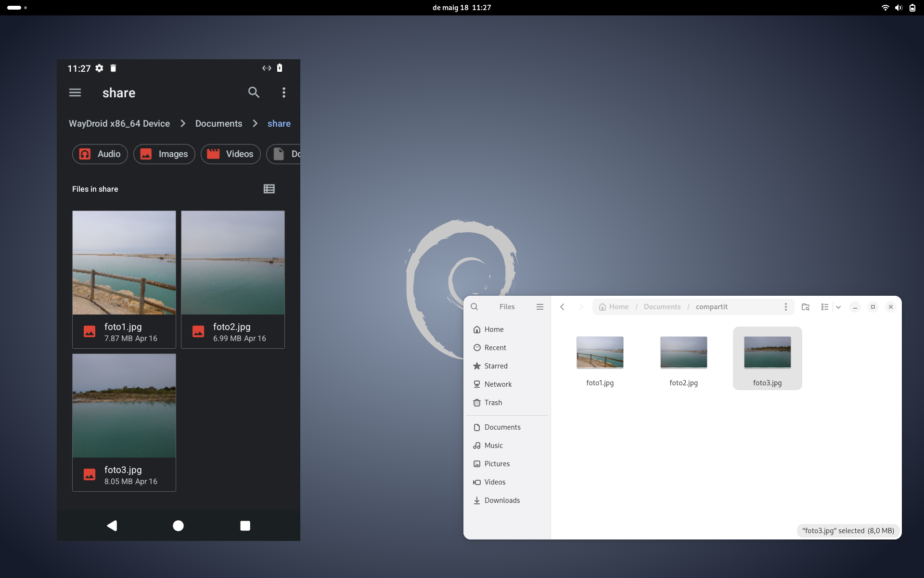924x578 pixels.
Task: Tap the Android back triangle button
Action: pos(112,525)
